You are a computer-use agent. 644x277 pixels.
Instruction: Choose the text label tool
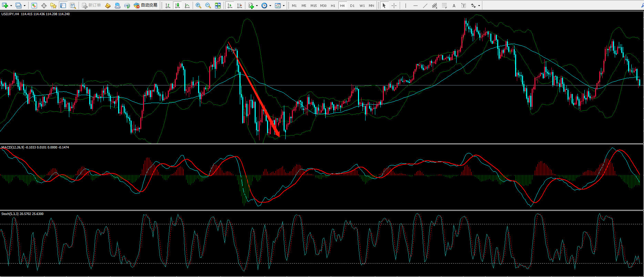click(x=454, y=6)
